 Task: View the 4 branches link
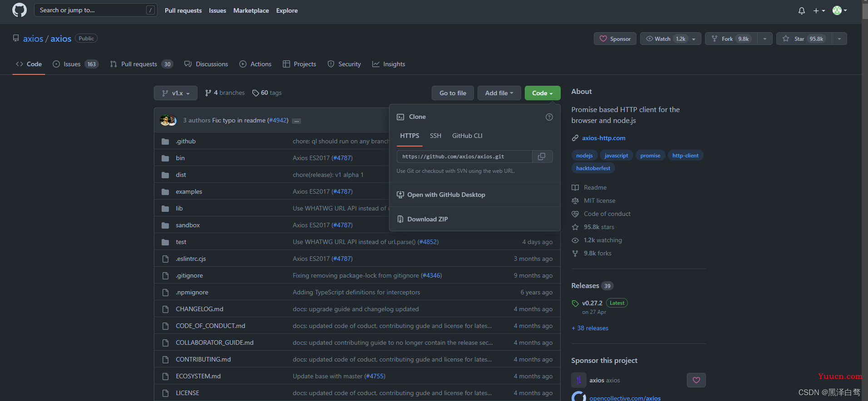tap(225, 93)
